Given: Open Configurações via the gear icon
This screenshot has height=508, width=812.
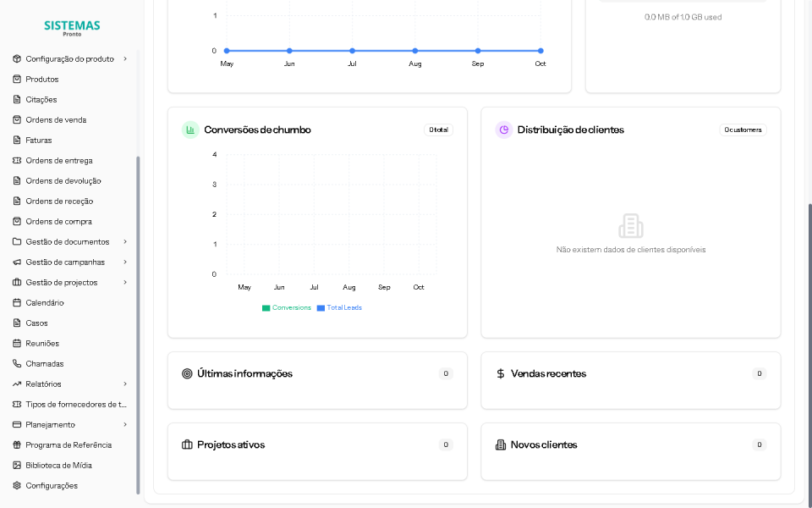Looking at the screenshot, I should click(x=16, y=485).
